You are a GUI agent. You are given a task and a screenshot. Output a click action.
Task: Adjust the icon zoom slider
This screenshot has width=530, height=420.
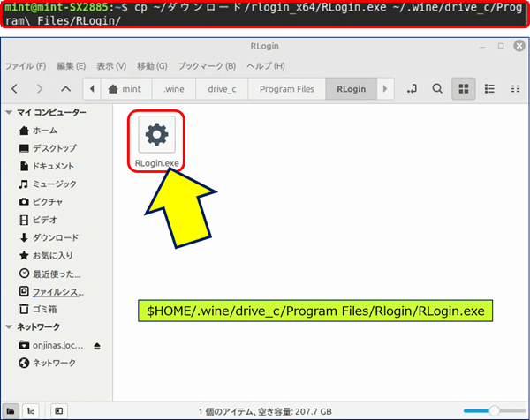[x=494, y=411]
